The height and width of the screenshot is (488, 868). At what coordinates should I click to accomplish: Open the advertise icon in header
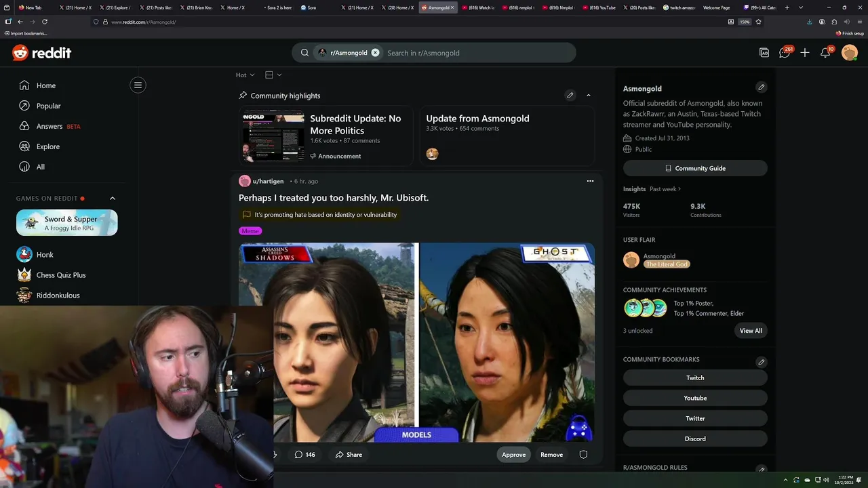[764, 53]
